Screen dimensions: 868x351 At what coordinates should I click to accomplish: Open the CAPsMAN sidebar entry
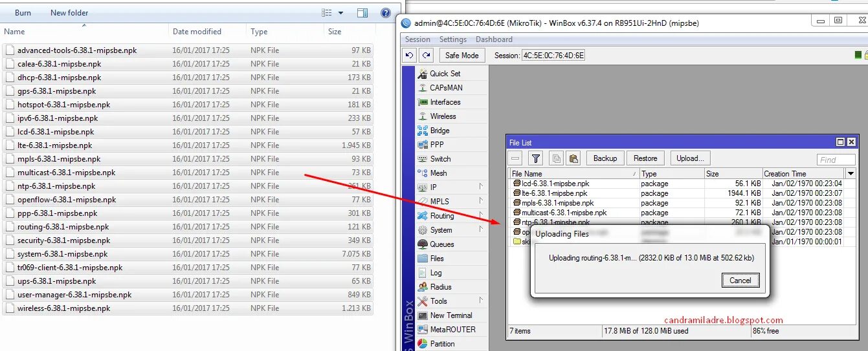pos(446,88)
